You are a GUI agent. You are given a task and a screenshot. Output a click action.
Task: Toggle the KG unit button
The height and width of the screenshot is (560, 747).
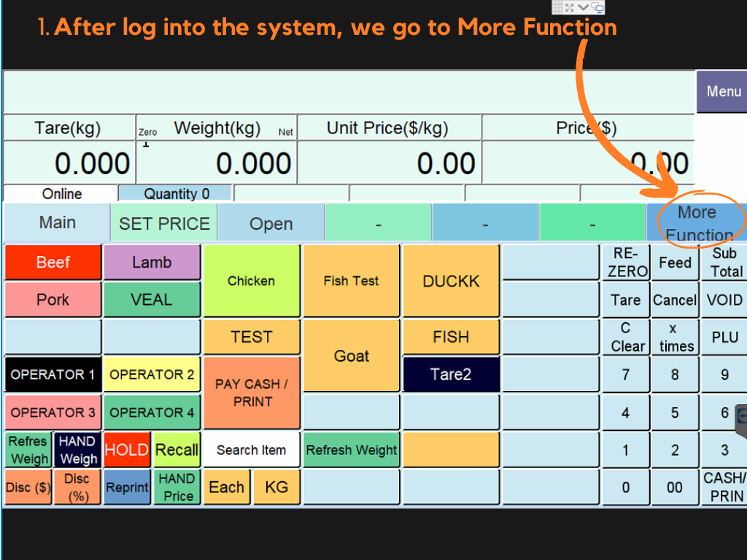[276, 487]
